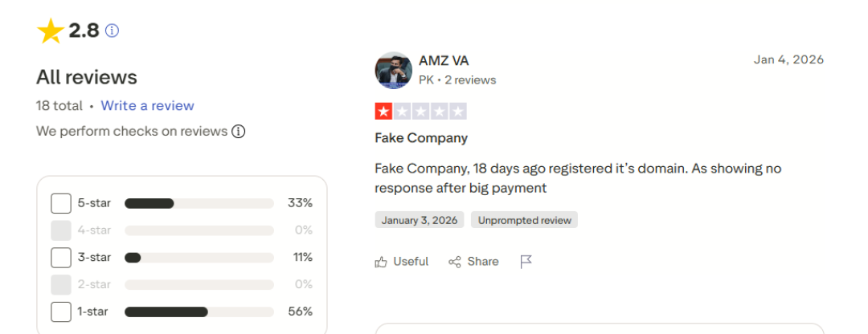Click the disabled 2-star checkbox

pyautogui.click(x=61, y=284)
